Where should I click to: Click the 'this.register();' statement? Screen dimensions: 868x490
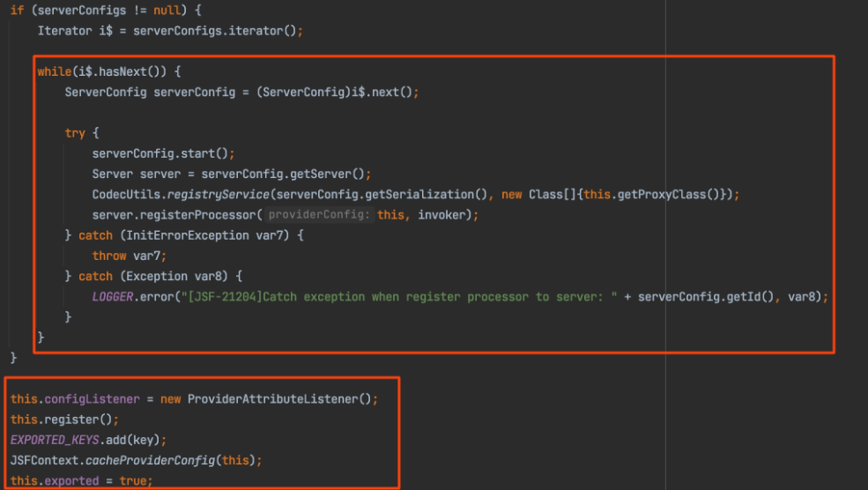[x=64, y=420]
